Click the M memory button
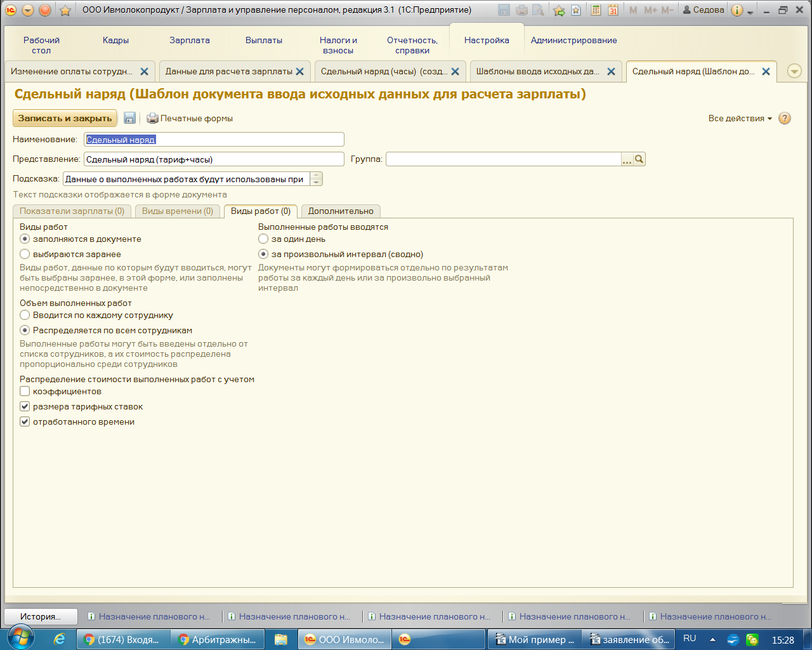Image resolution: width=812 pixels, height=650 pixels. point(633,10)
